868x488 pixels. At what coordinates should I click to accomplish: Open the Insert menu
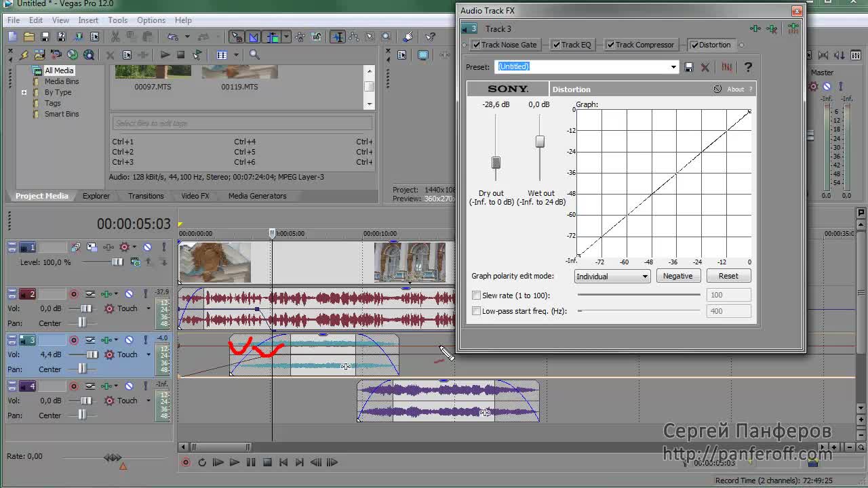click(x=88, y=20)
